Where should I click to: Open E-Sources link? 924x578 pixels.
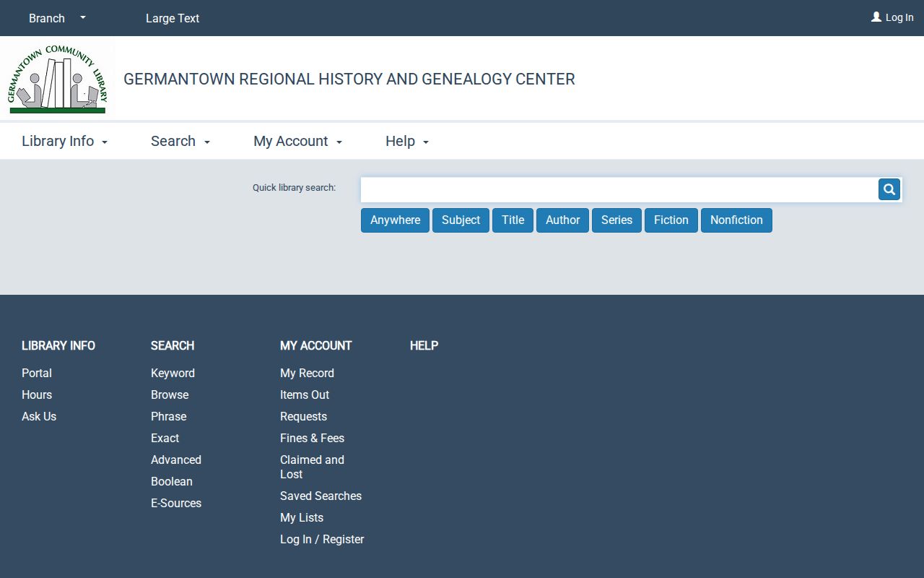(176, 503)
